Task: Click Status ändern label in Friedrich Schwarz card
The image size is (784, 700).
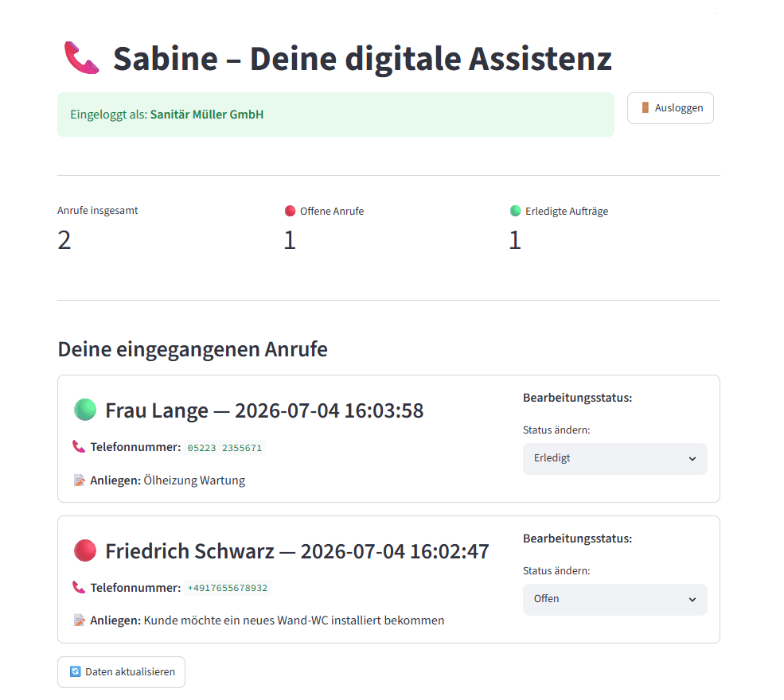Action: (x=556, y=570)
